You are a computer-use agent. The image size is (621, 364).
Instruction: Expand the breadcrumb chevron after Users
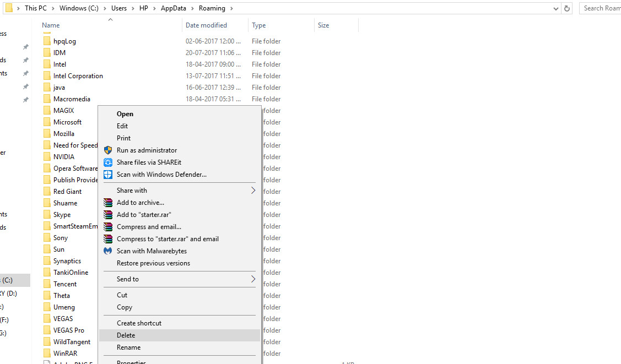pyautogui.click(x=133, y=8)
